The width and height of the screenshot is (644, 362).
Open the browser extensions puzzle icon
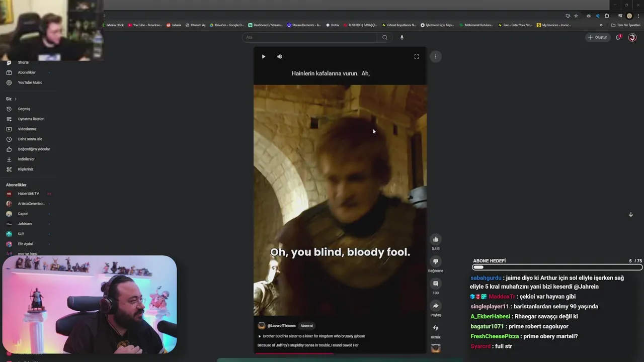point(607,16)
